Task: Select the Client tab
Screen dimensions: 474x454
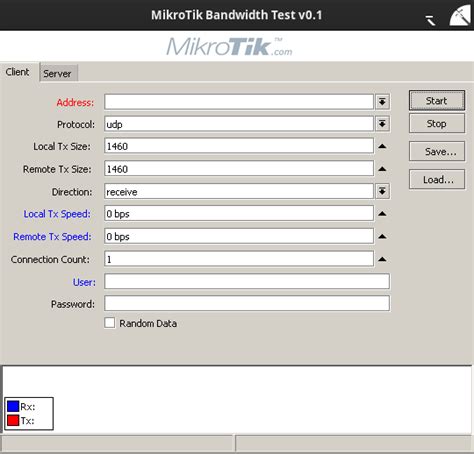Action: coord(18,72)
